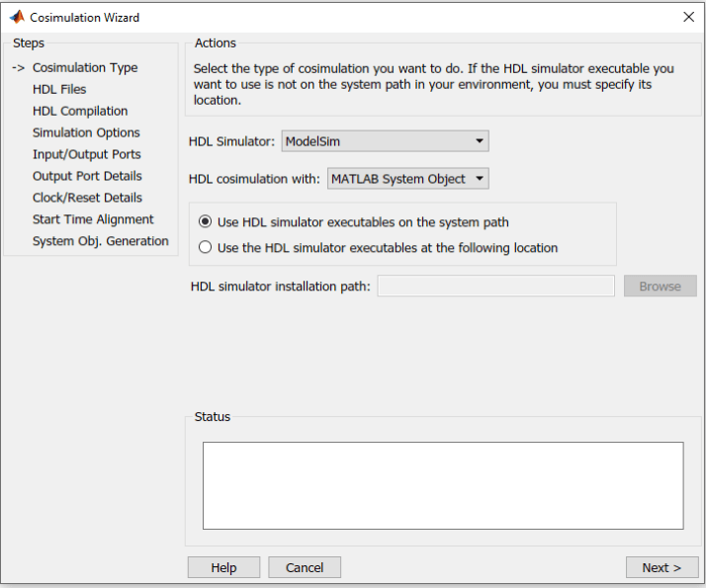
Task: Click the HDL simulator installation path field
Action: pos(495,287)
